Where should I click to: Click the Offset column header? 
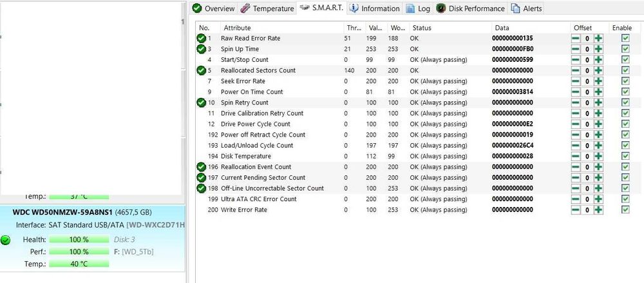(x=589, y=28)
